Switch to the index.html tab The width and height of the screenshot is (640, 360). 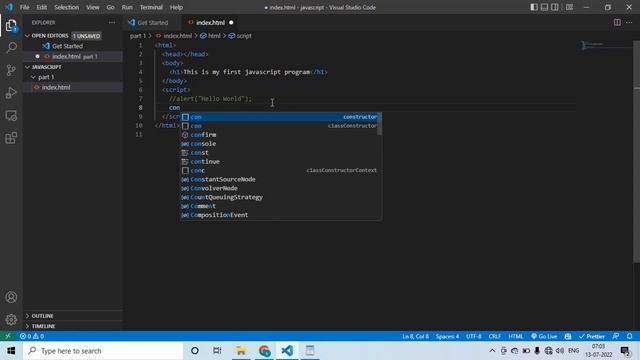point(210,22)
